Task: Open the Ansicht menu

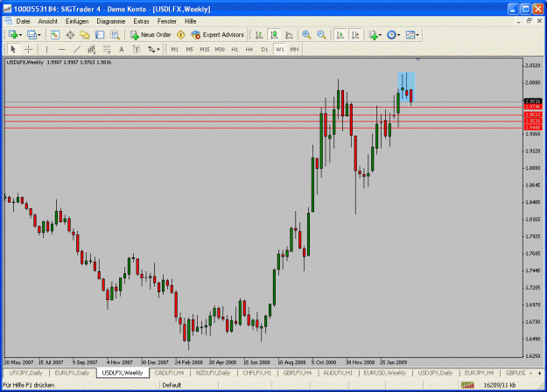Action: 48,21
